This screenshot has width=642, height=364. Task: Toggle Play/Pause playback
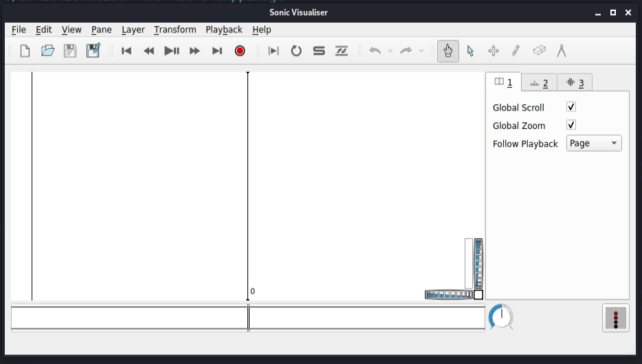coord(172,51)
